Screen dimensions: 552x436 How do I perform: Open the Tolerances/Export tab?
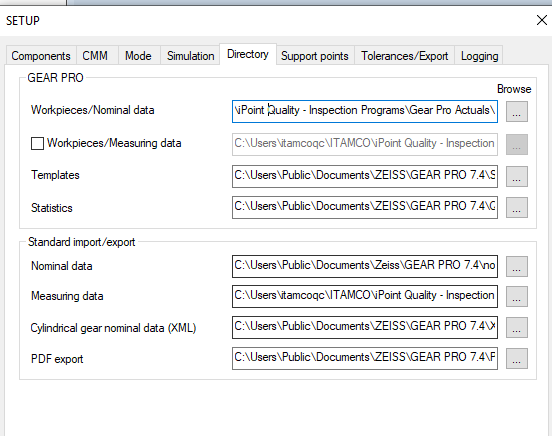click(x=404, y=56)
